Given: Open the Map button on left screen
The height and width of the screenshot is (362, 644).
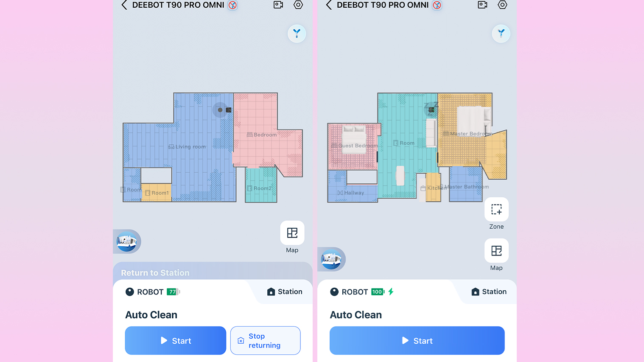Looking at the screenshot, I should tap(292, 237).
